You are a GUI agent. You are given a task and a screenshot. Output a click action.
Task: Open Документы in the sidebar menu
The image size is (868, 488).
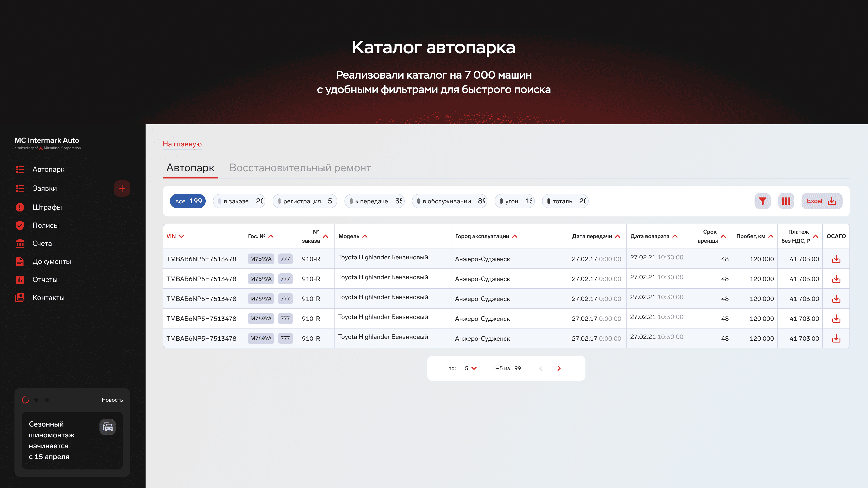tap(52, 262)
